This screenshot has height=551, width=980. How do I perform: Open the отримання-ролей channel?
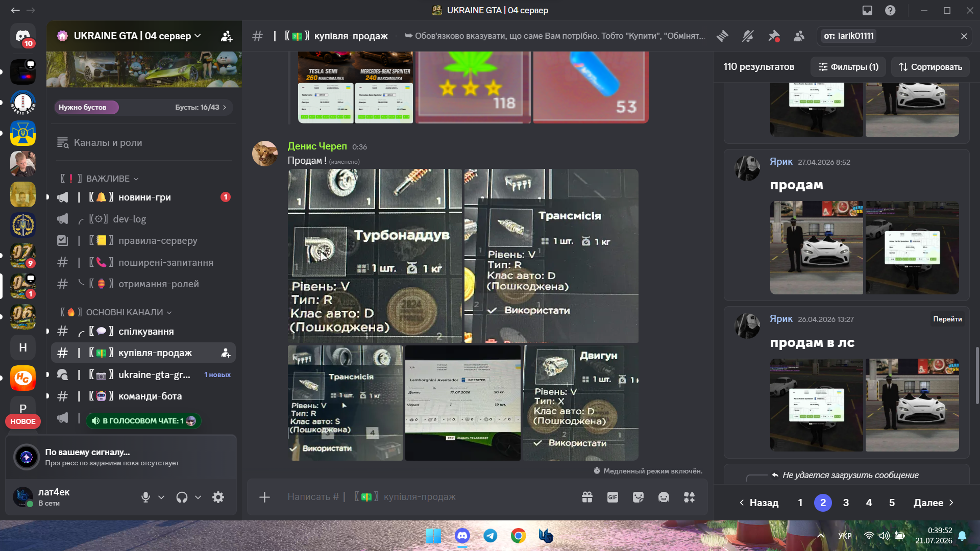point(143,284)
